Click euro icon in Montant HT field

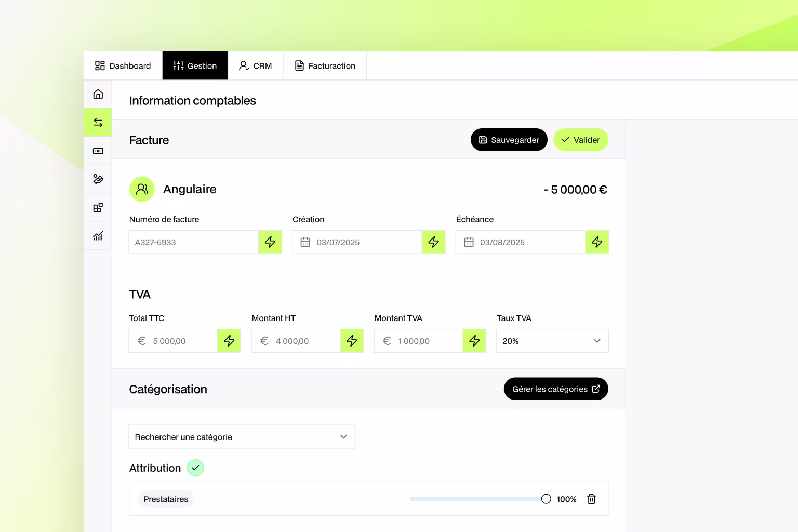coord(264,341)
